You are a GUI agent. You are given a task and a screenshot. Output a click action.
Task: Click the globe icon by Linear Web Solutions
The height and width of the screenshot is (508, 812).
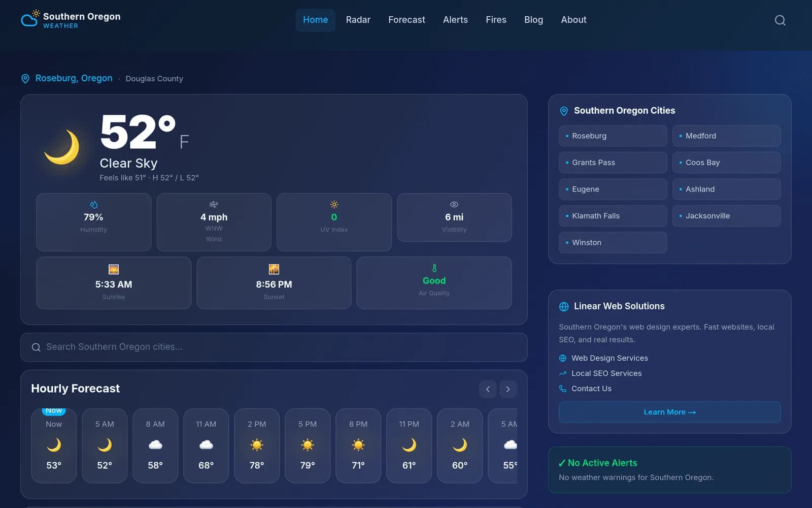[x=564, y=306]
